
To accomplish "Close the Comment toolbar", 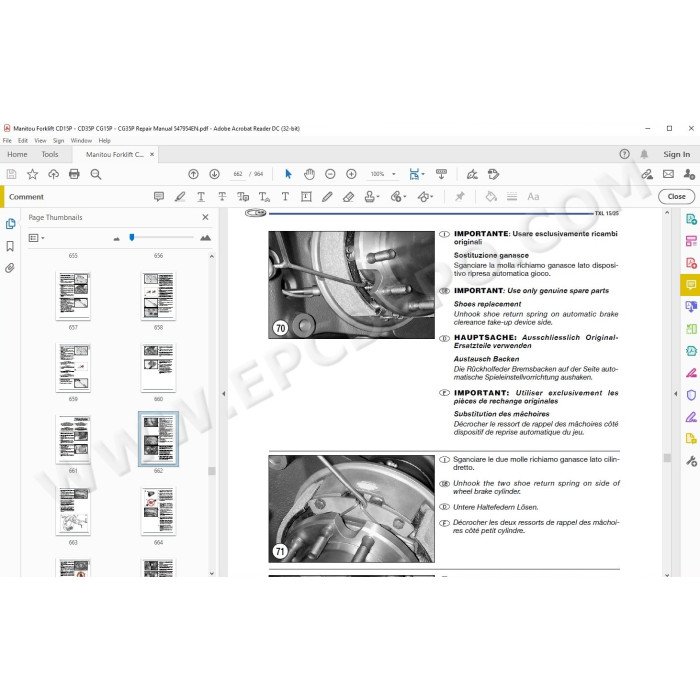I will click(676, 196).
